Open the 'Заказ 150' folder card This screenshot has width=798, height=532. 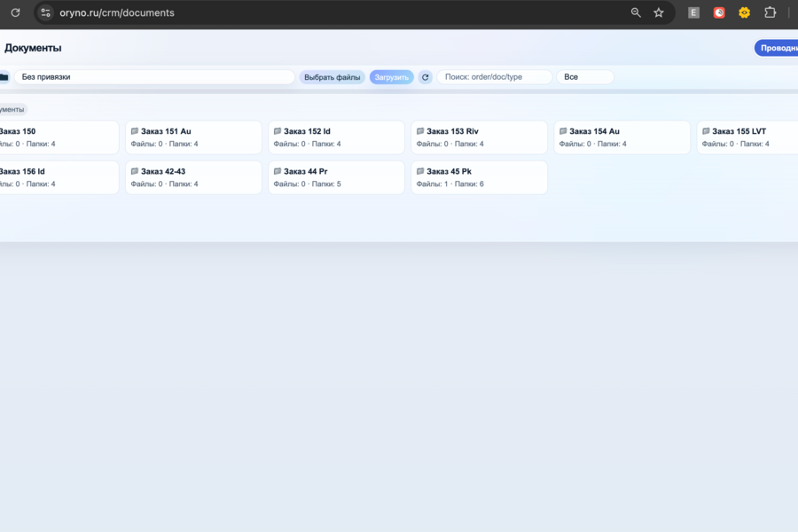(59, 137)
